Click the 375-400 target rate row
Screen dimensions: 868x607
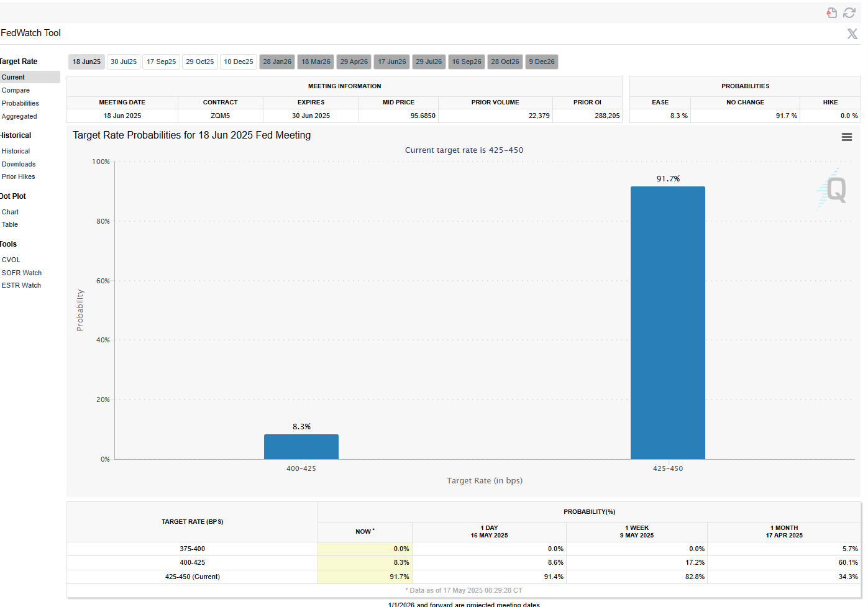pyautogui.click(x=464, y=549)
